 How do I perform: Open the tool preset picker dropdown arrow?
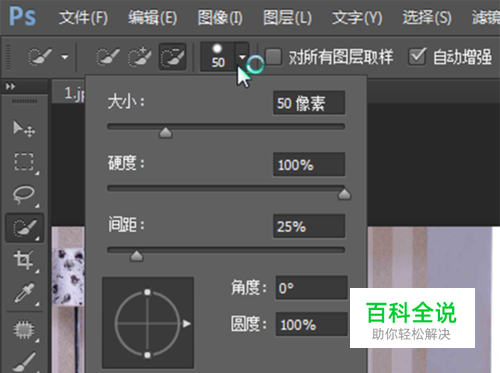[x=65, y=57]
